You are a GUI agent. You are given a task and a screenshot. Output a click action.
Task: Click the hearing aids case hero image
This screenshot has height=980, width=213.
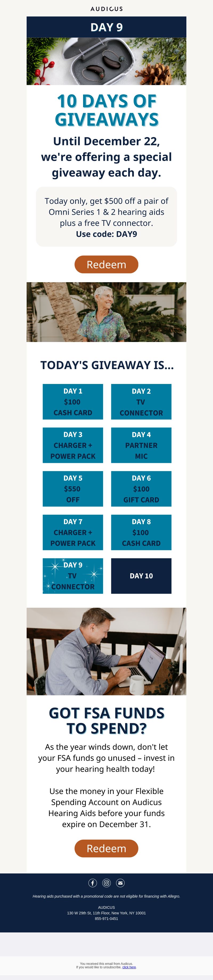106,61
